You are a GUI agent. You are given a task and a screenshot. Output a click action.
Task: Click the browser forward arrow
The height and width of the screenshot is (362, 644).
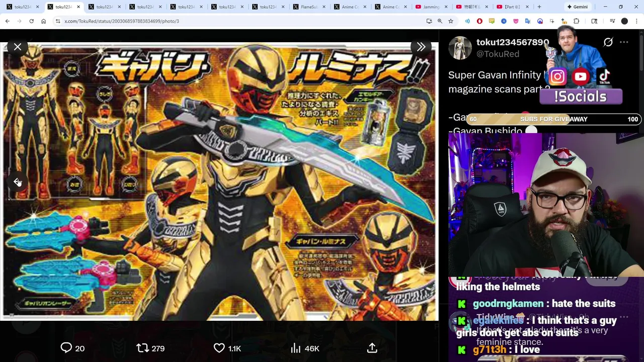19,21
